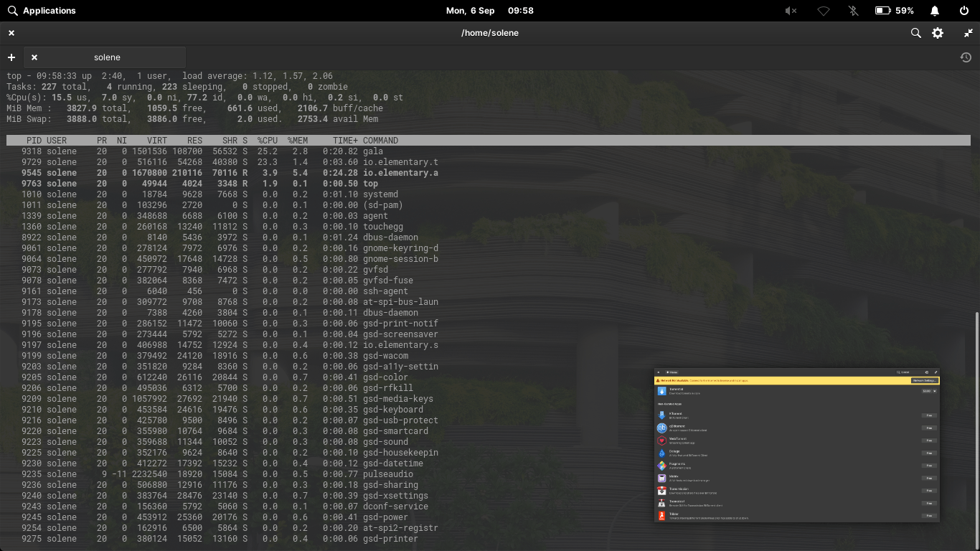Open the notifications bell indicator
Screen dimensions: 980x551
pos(935,11)
